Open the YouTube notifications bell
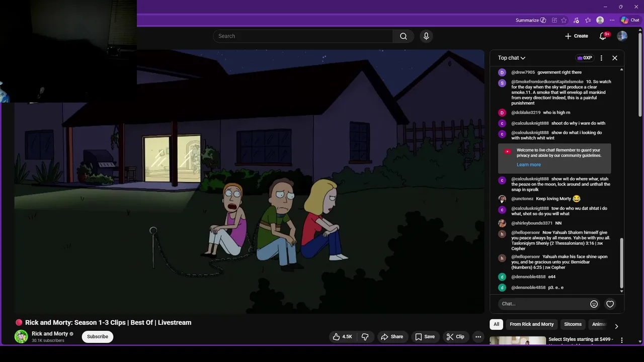The image size is (644, 362). coord(603,36)
